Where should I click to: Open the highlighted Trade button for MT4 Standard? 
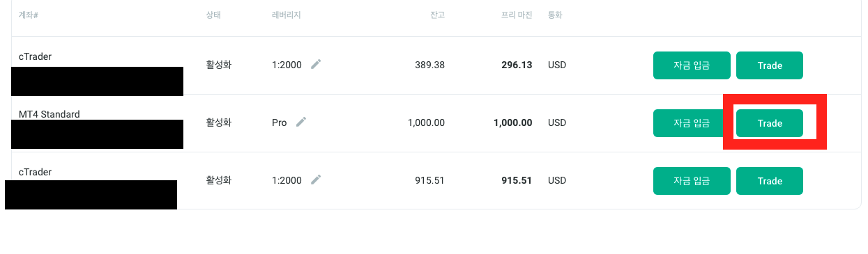pyautogui.click(x=770, y=123)
